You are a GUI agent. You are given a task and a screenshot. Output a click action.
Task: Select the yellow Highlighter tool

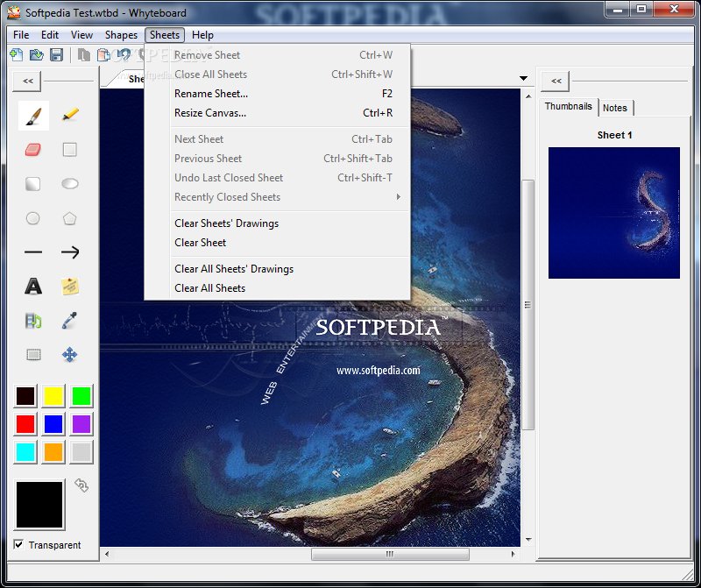(x=70, y=116)
